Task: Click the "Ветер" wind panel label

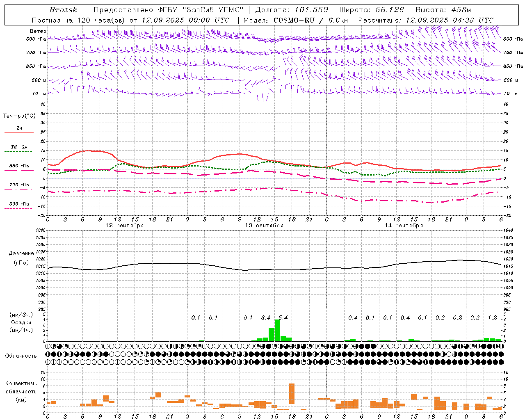Action: (x=38, y=31)
